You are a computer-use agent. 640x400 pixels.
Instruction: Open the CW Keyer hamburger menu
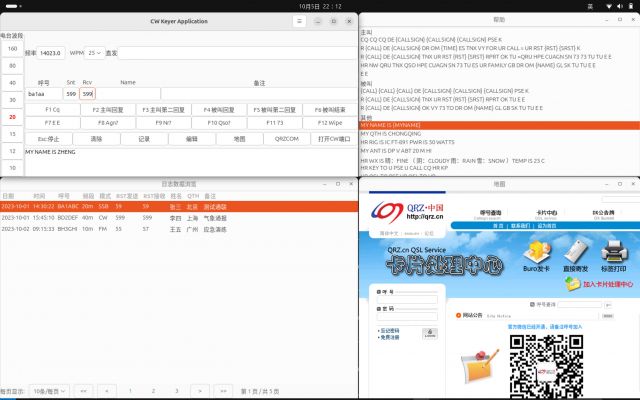click(299, 20)
